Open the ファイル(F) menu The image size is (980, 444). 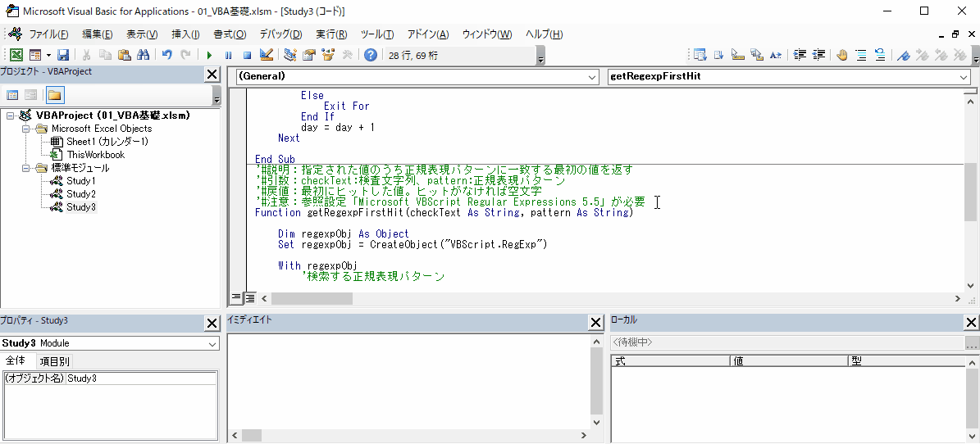tap(48, 34)
